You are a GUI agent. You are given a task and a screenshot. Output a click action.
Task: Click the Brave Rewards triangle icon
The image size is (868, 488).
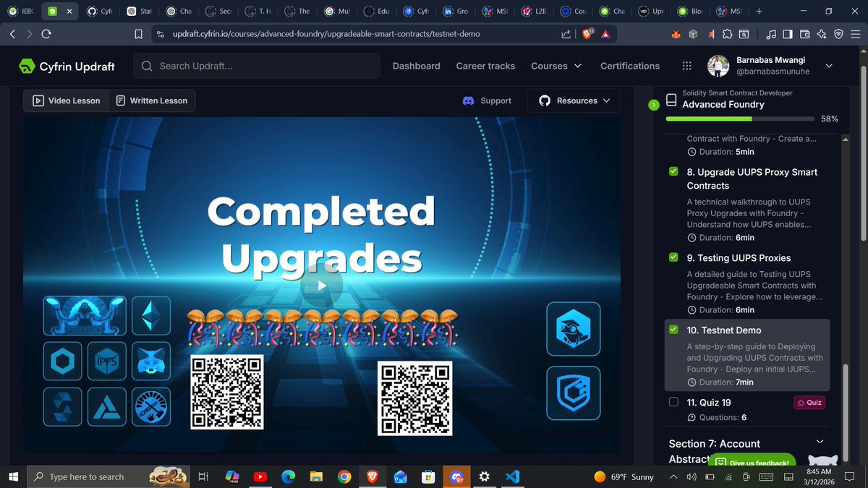pyautogui.click(x=605, y=34)
